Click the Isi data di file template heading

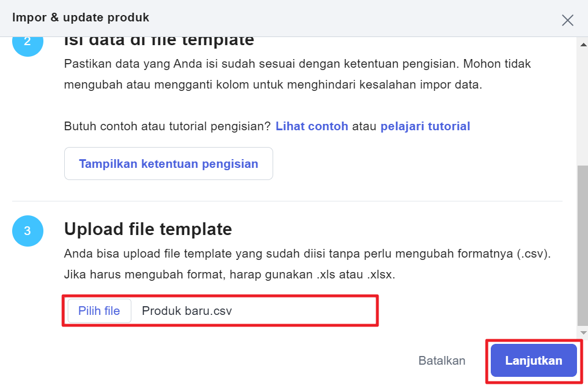pos(159,41)
